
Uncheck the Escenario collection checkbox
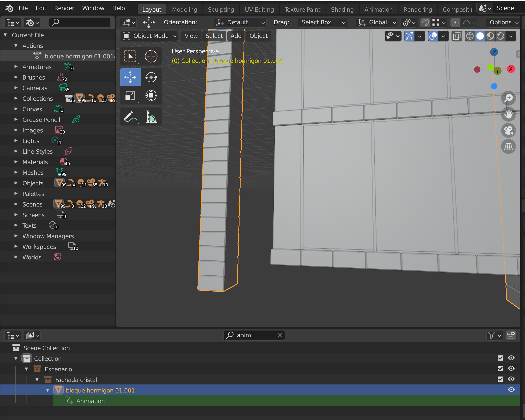[500, 369]
